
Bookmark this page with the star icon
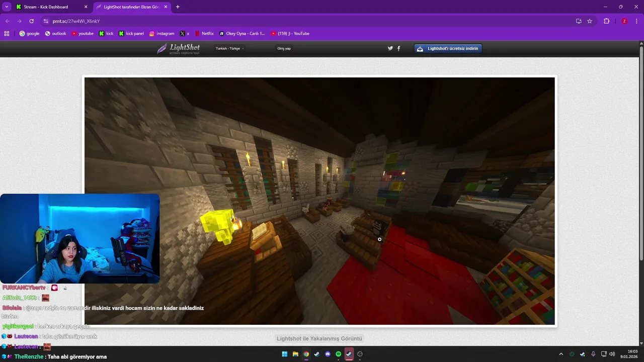tap(590, 21)
